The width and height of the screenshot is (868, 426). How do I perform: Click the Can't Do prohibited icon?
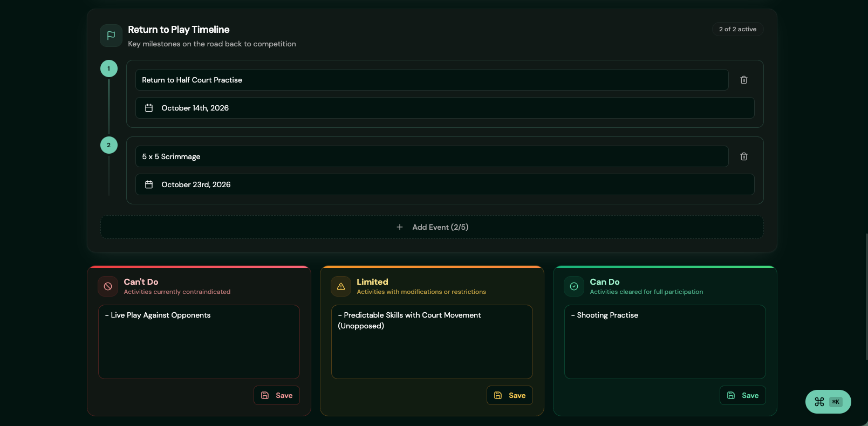click(108, 286)
